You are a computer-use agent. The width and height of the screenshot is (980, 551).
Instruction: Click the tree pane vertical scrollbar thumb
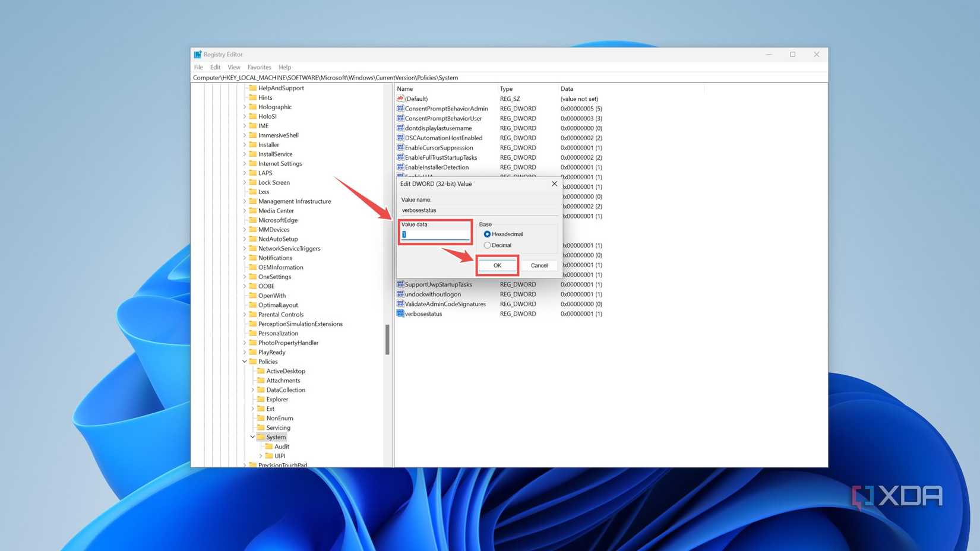[x=387, y=339]
